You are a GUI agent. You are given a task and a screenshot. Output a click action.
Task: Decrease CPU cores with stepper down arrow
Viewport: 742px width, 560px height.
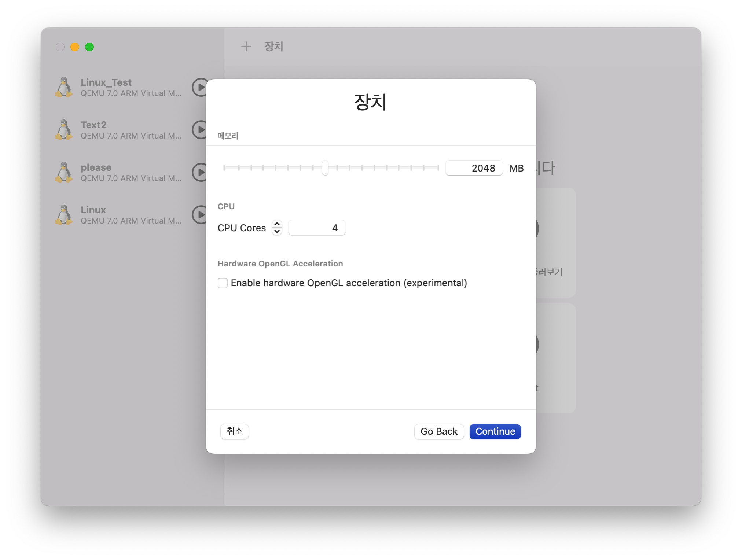277,231
